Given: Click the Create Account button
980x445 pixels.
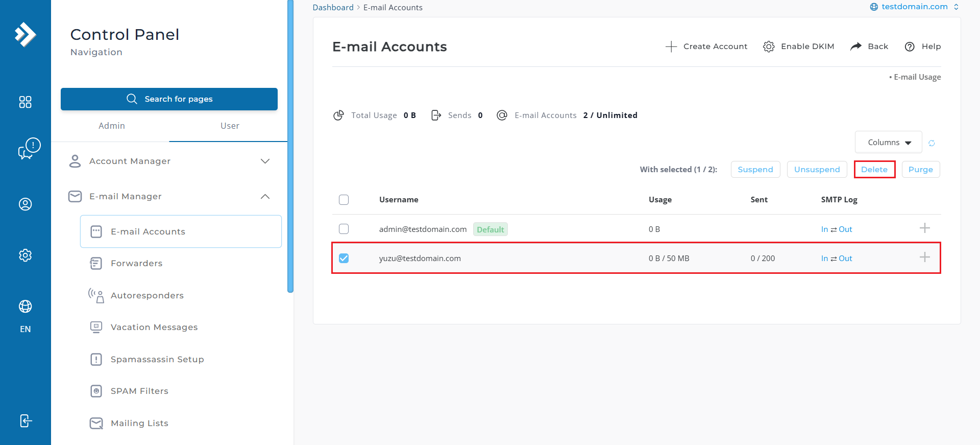Looking at the screenshot, I should (706, 46).
